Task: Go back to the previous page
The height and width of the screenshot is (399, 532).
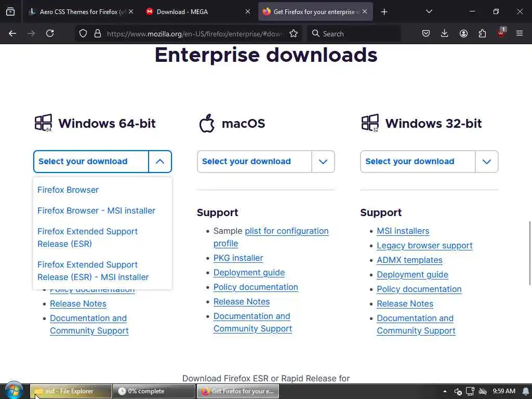Action: pos(12,33)
